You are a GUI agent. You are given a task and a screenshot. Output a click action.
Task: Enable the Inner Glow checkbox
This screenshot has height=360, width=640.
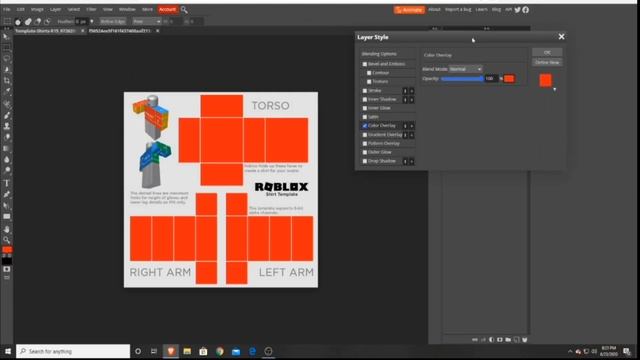tap(365, 108)
